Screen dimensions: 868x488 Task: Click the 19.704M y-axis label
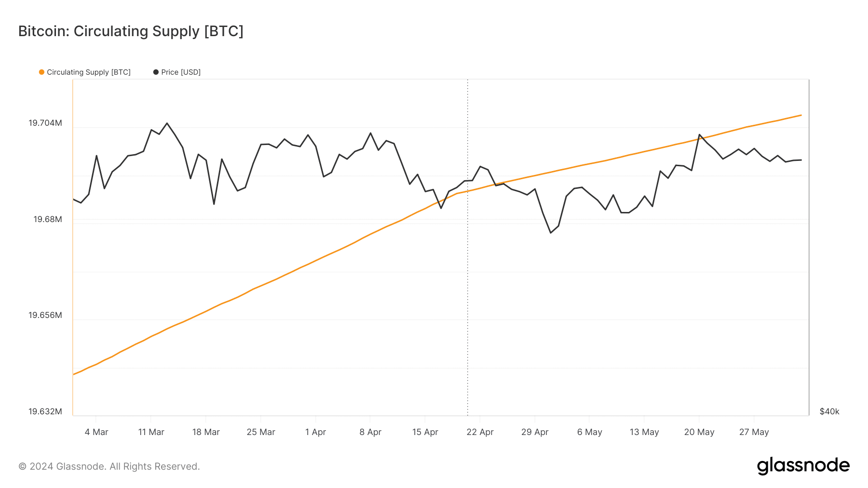pyautogui.click(x=45, y=123)
